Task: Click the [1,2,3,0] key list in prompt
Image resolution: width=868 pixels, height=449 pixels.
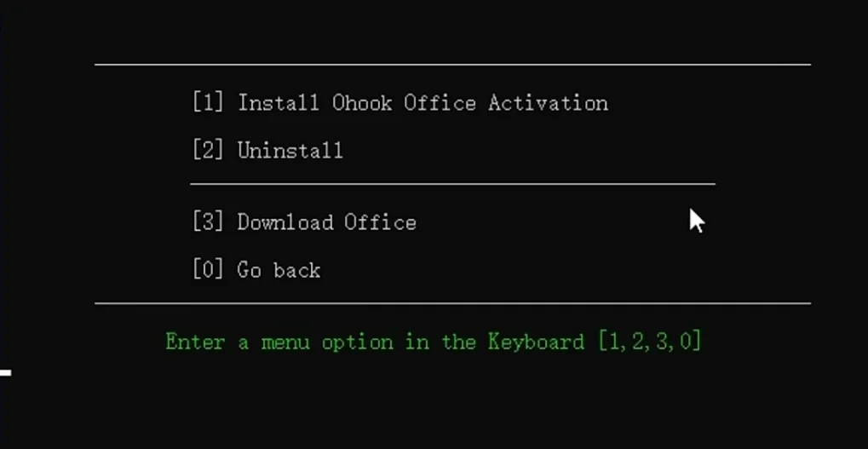Action: tap(649, 343)
